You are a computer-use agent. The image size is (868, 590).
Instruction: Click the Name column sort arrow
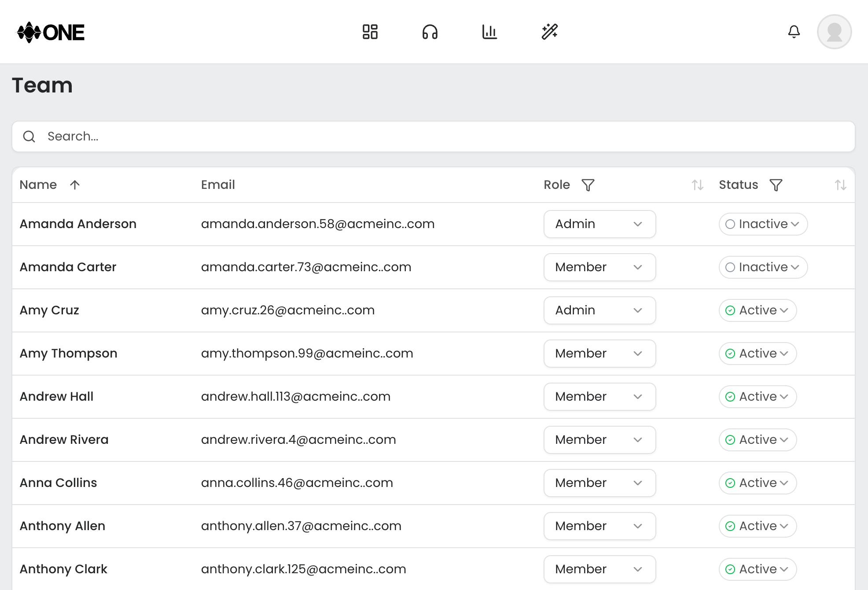point(75,185)
